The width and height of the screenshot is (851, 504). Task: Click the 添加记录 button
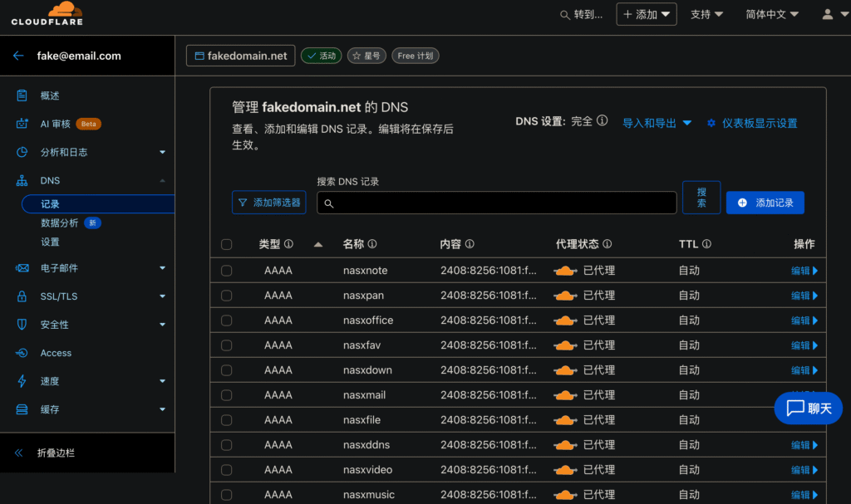click(765, 203)
